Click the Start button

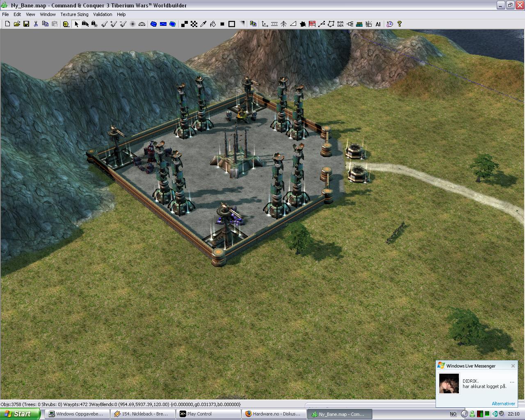tap(20, 414)
